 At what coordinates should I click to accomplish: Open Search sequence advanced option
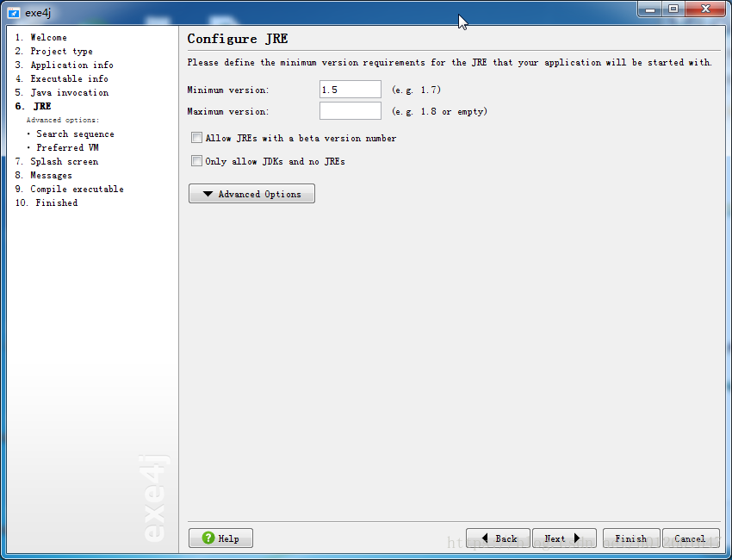point(75,134)
